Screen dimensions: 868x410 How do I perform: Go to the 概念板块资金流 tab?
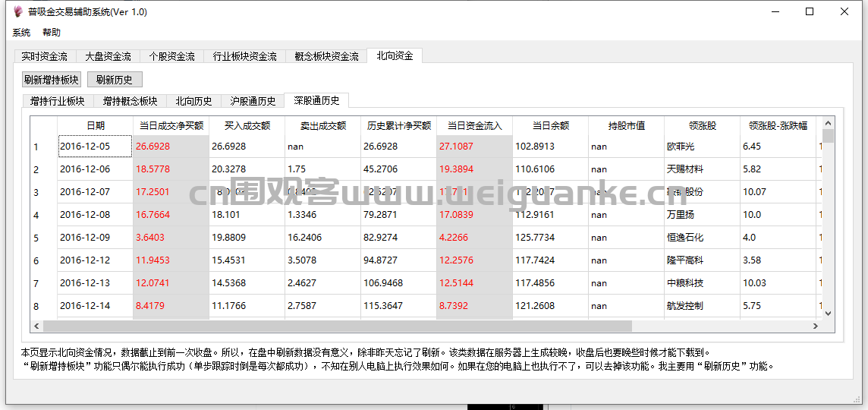[x=326, y=56]
